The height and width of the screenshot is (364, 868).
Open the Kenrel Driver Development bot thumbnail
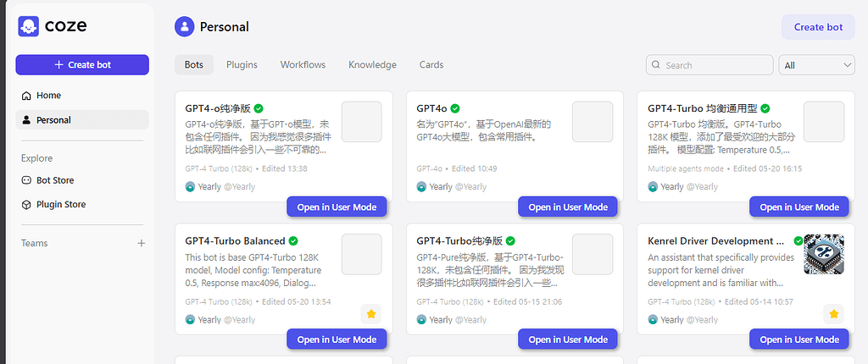pos(824,255)
